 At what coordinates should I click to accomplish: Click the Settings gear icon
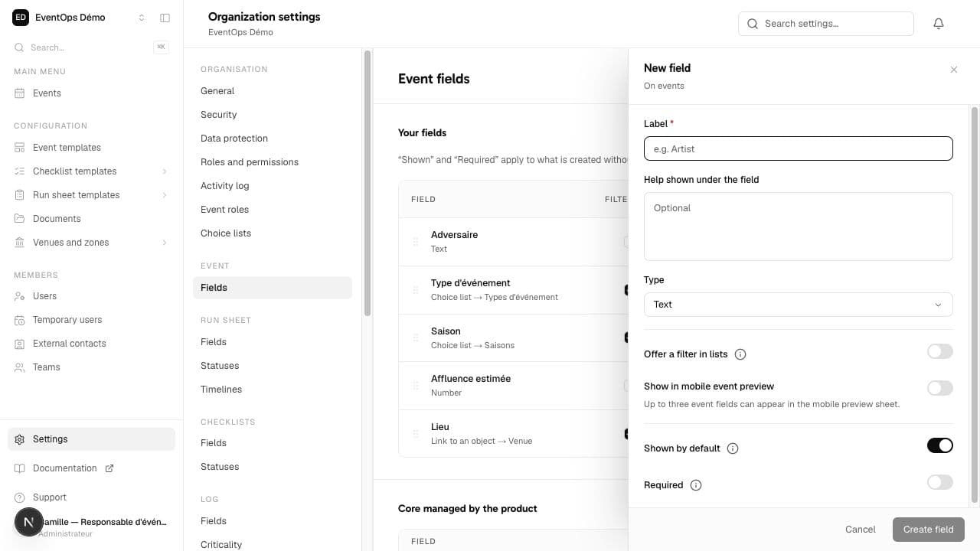coord(20,439)
